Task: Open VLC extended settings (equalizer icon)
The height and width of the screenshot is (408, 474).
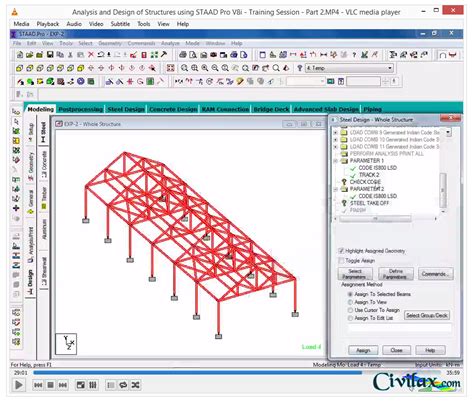Action: pyautogui.click(x=93, y=385)
